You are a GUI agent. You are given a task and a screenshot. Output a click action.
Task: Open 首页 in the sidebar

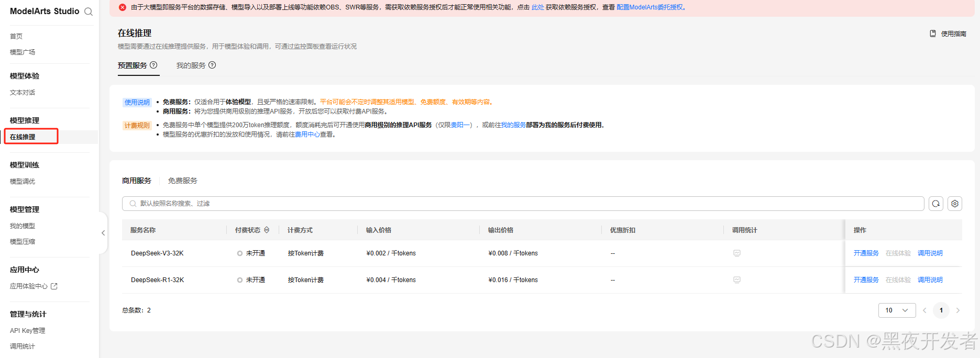pyautogui.click(x=16, y=36)
